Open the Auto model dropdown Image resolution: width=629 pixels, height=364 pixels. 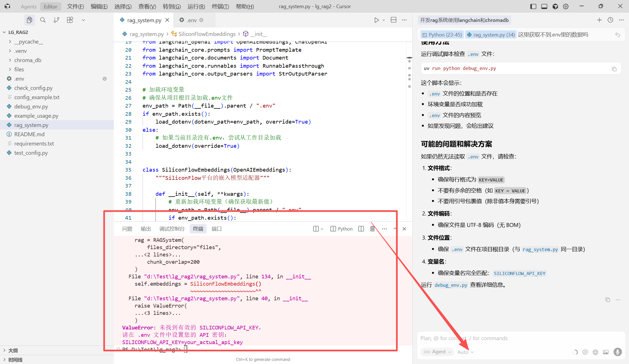[465, 352]
